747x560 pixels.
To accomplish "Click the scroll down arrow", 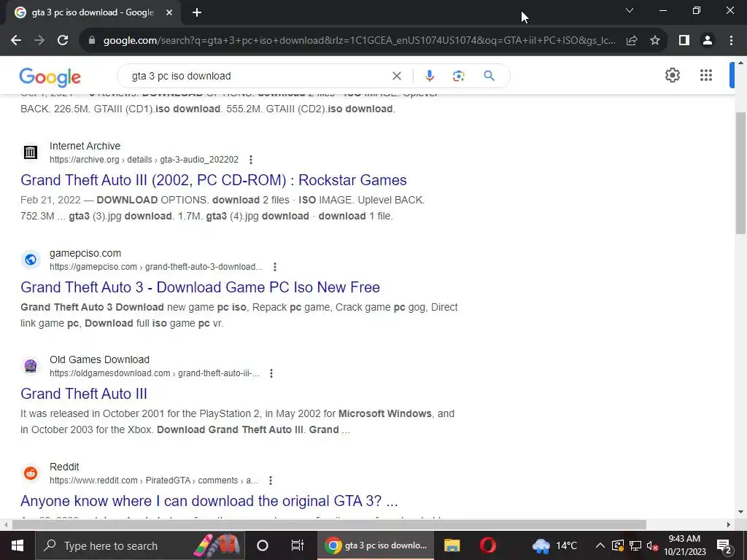I will pyautogui.click(x=740, y=513).
